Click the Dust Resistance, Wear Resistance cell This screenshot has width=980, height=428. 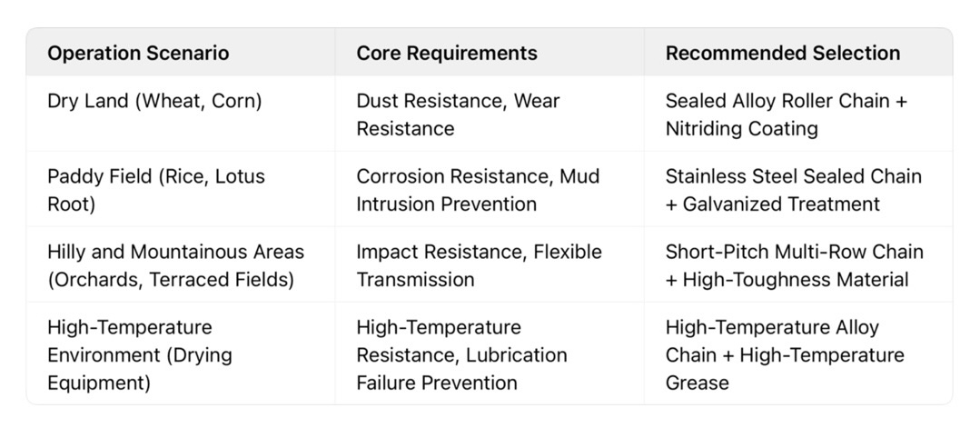(x=458, y=114)
